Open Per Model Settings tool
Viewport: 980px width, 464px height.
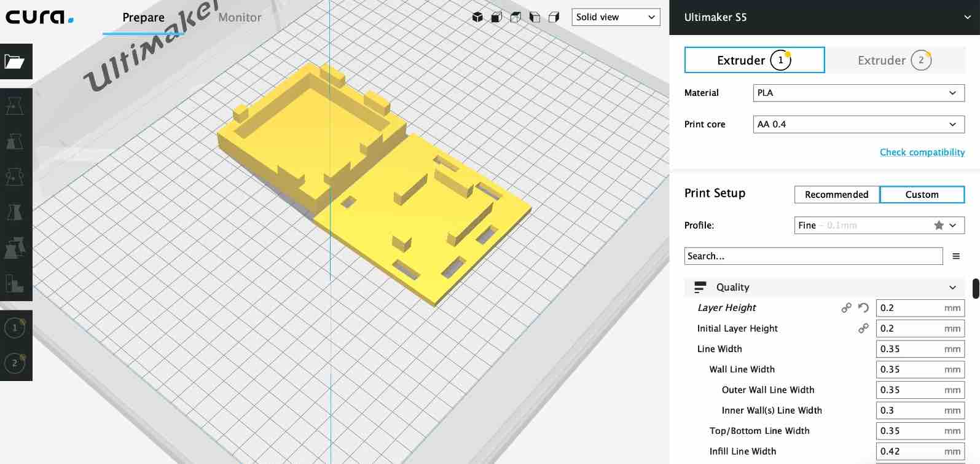(15, 248)
